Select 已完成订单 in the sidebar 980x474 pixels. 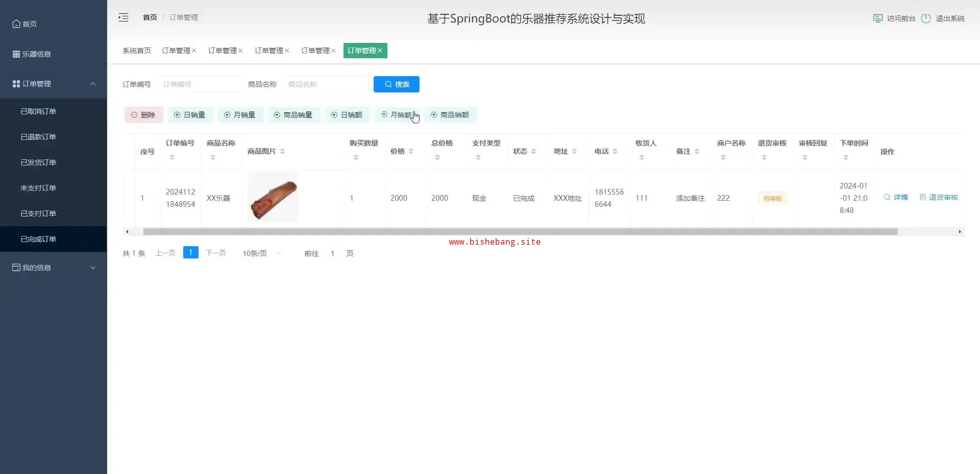[54, 239]
